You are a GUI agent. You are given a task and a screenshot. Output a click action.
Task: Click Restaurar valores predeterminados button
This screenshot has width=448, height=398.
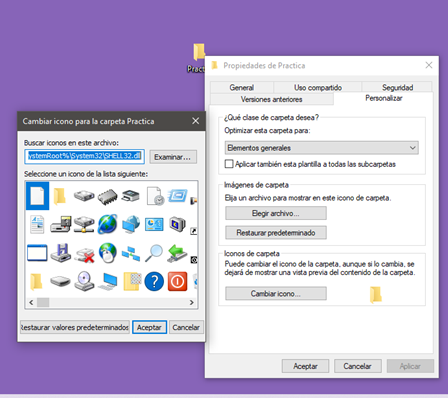tap(75, 327)
